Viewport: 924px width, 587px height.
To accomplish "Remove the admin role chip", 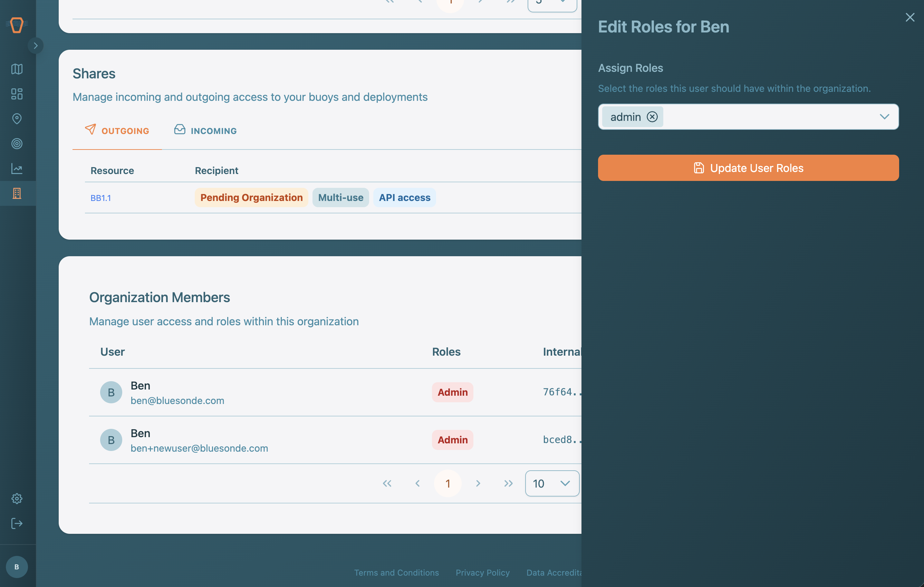I will 652,117.
